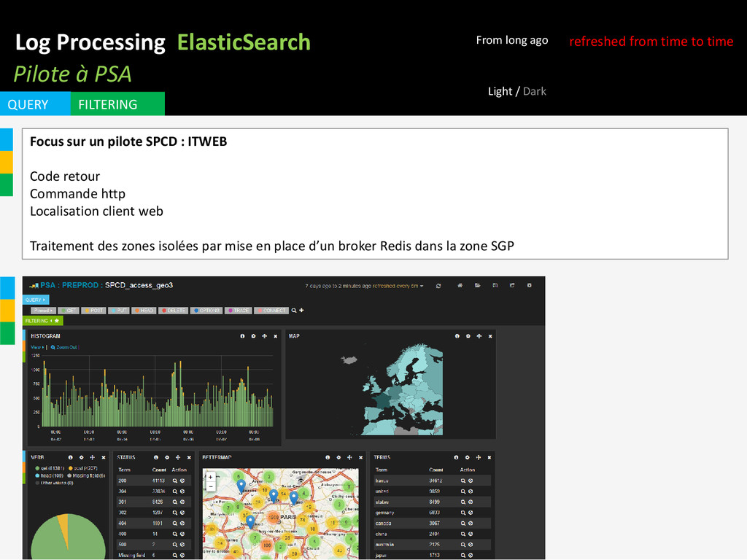
Task: Click terms row 'canada'
Action: coord(433,524)
